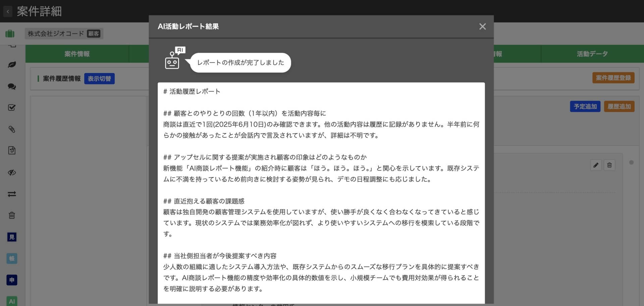Click the trash can in sidebar
Viewport: 644px width, 306px height.
pos(12,215)
